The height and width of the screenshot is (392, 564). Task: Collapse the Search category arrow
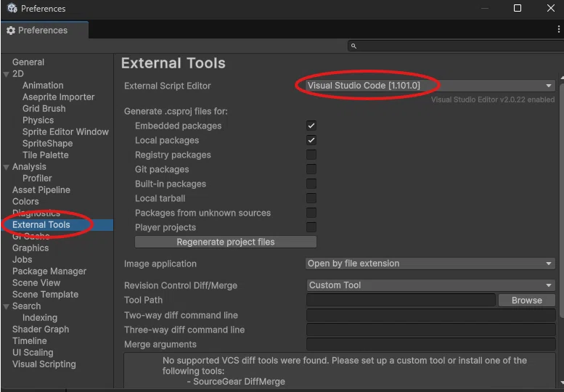point(6,306)
